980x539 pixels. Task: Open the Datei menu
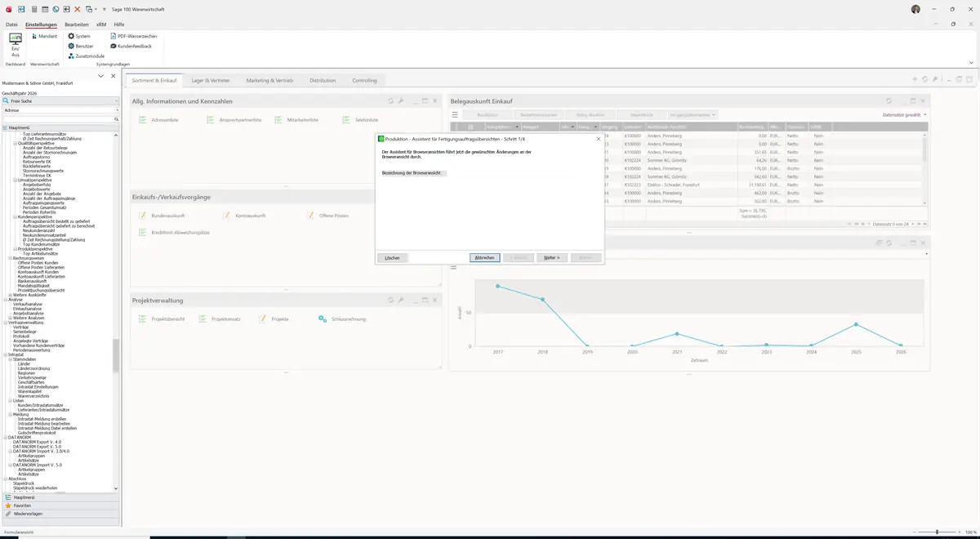(11, 24)
